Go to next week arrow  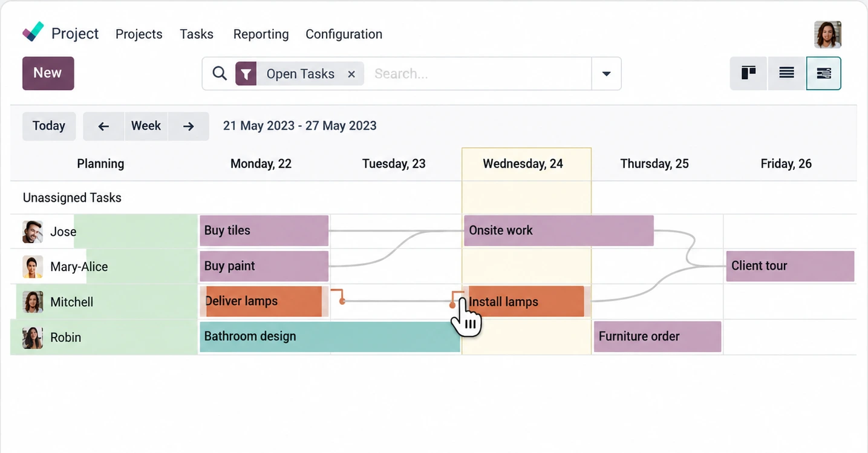click(x=189, y=126)
